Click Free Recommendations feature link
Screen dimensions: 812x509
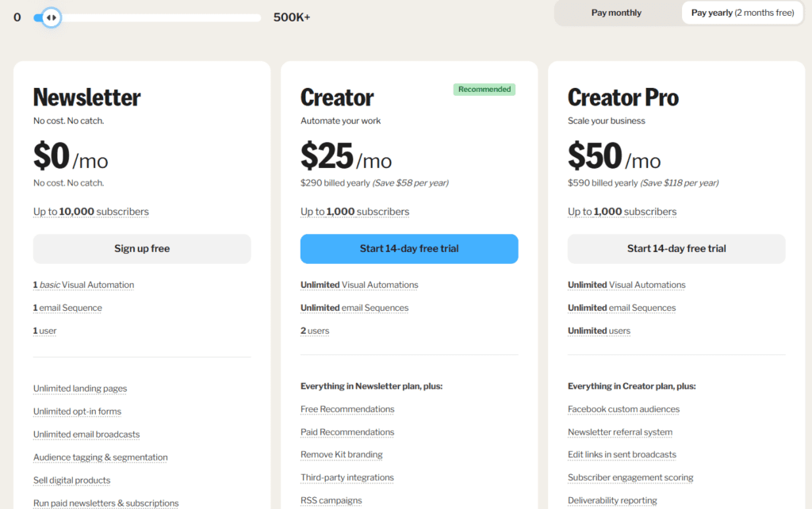[x=347, y=409]
